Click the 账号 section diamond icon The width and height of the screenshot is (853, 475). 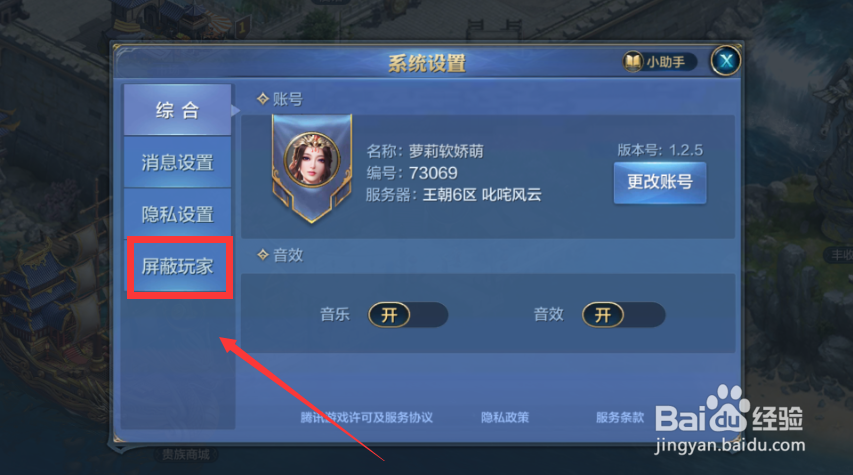pyautogui.click(x=263, y=98)
